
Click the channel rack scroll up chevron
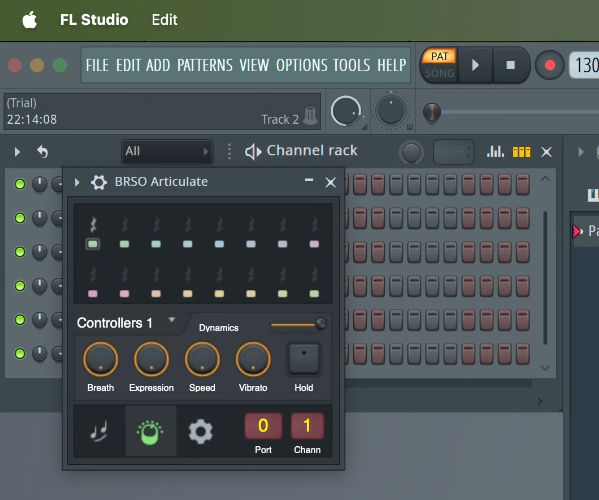coord(545,179)
